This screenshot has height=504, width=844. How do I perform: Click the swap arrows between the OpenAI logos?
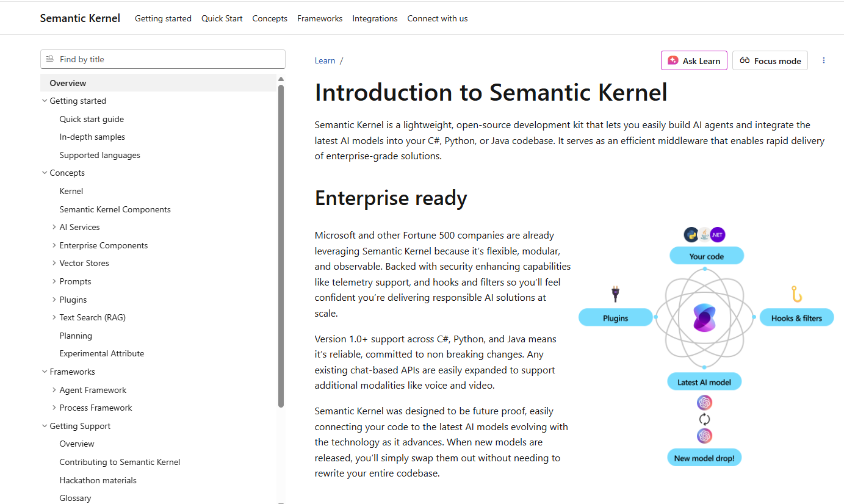pos(704,419)
